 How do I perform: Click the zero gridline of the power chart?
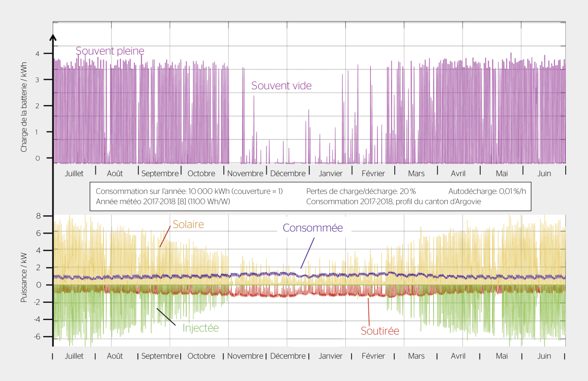pyautogui.click(x=294, y=284)
